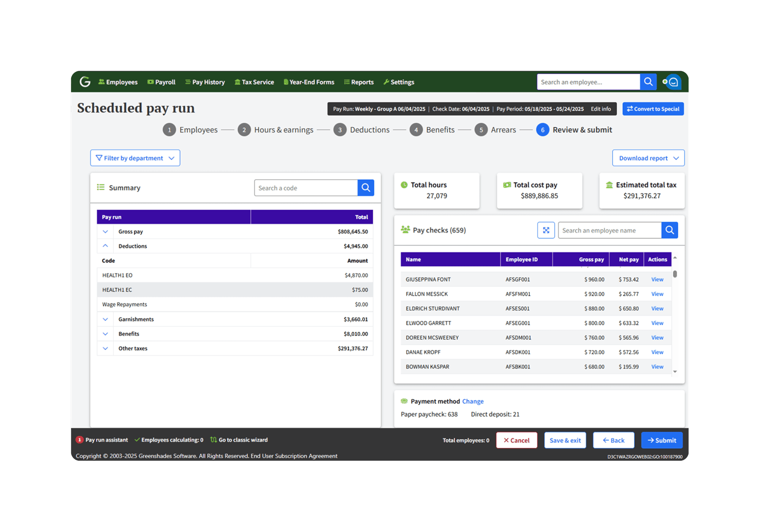The image size is (760, 532).
Task: Open the chat assistant icon
Action: tap(673, 82)
